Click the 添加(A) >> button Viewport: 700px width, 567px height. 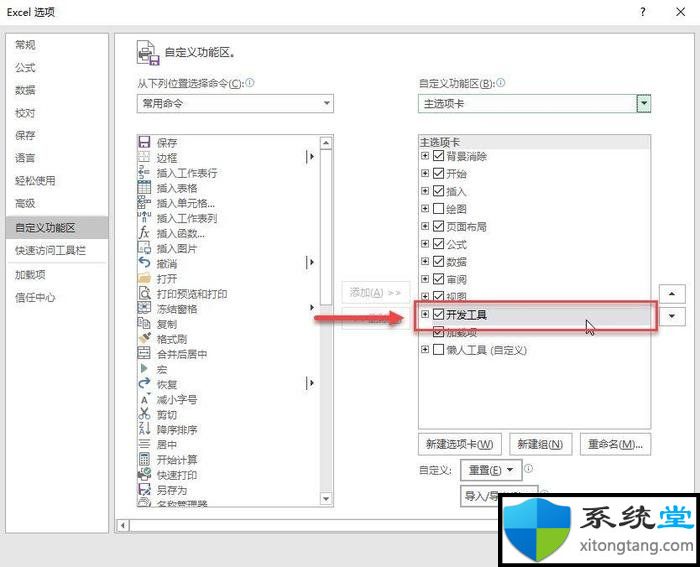375,292
